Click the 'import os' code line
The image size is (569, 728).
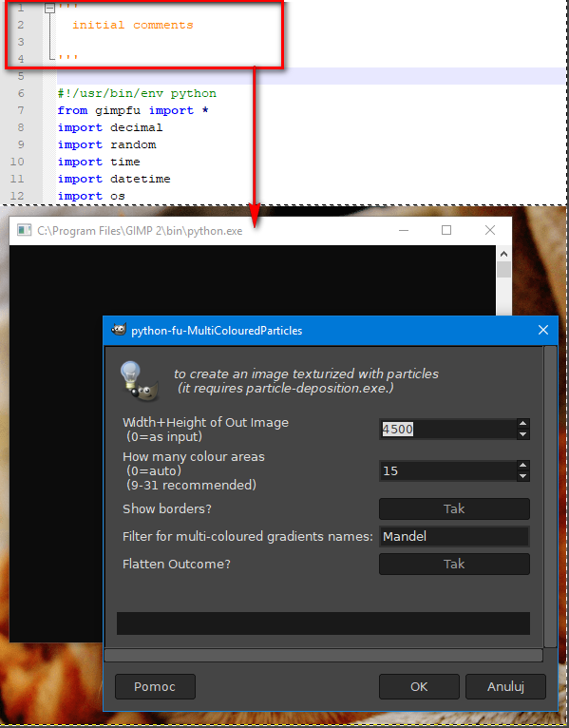[91, 196]
